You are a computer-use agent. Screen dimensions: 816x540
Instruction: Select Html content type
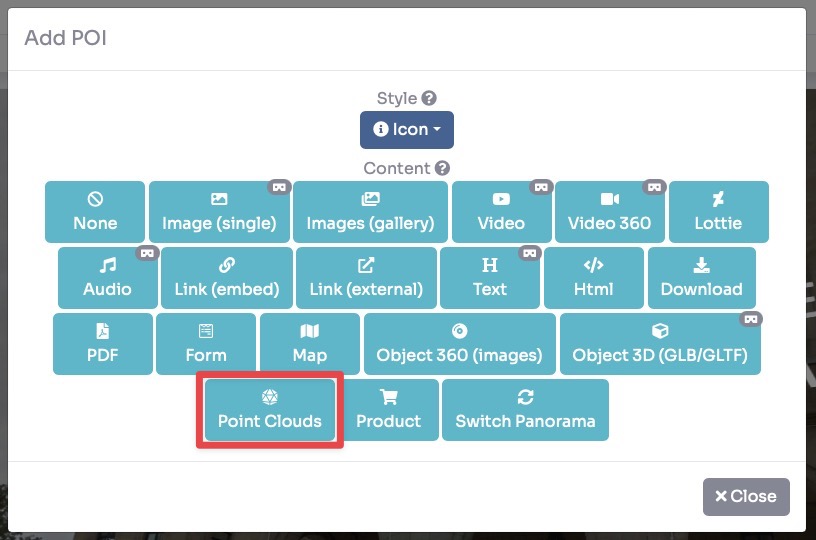click(x=594, y=278)
